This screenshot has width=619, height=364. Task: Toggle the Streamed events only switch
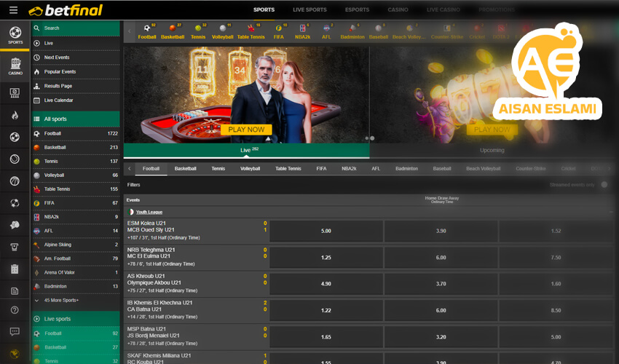605,185
